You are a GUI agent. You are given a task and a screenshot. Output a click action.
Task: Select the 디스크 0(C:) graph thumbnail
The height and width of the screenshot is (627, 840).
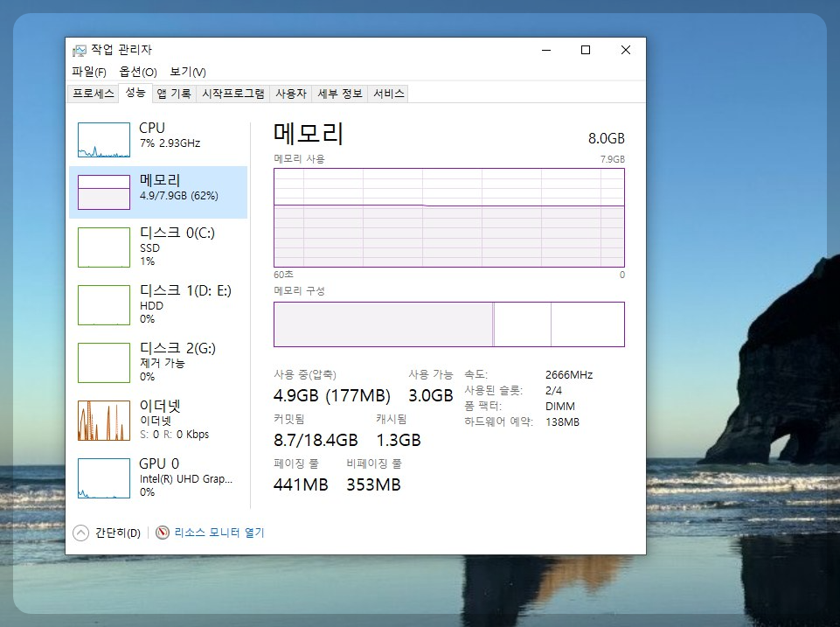click(x=104, y=247)
